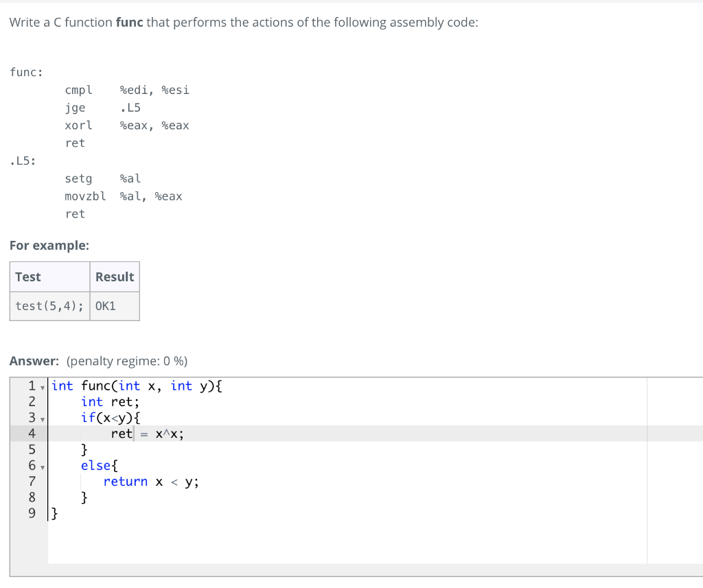Click line number 9 in the editor gutter
Image resolution: width=703 pixels, height=588 pixels.
[x=32, y=513]
